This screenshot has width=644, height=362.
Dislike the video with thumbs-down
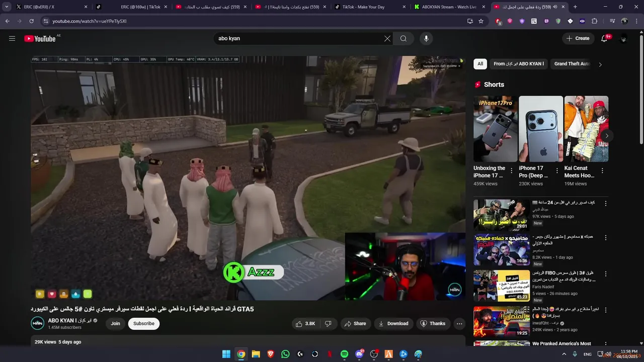point(328,324)
